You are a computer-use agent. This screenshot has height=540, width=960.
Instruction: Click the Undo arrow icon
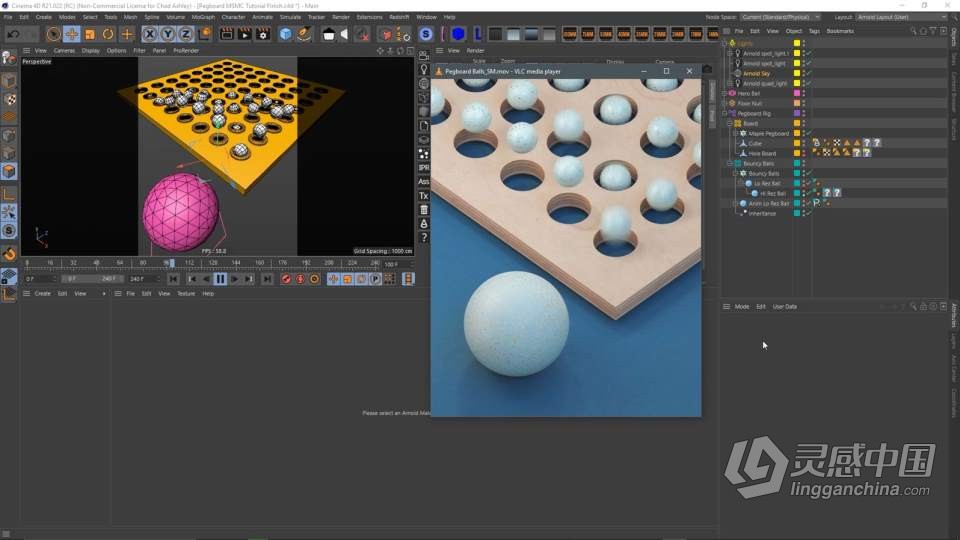[13, 34]
